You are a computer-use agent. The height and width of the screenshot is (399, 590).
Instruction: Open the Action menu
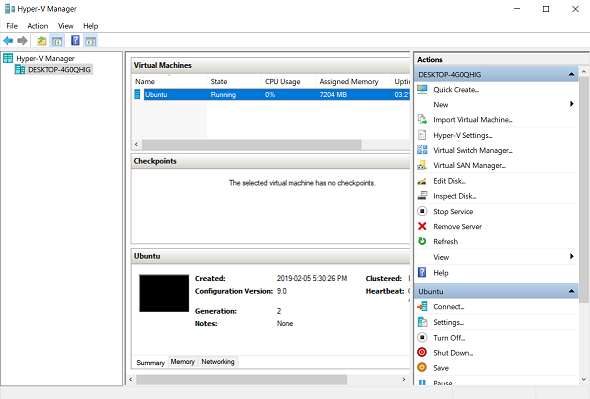click(x=38, y=26)
